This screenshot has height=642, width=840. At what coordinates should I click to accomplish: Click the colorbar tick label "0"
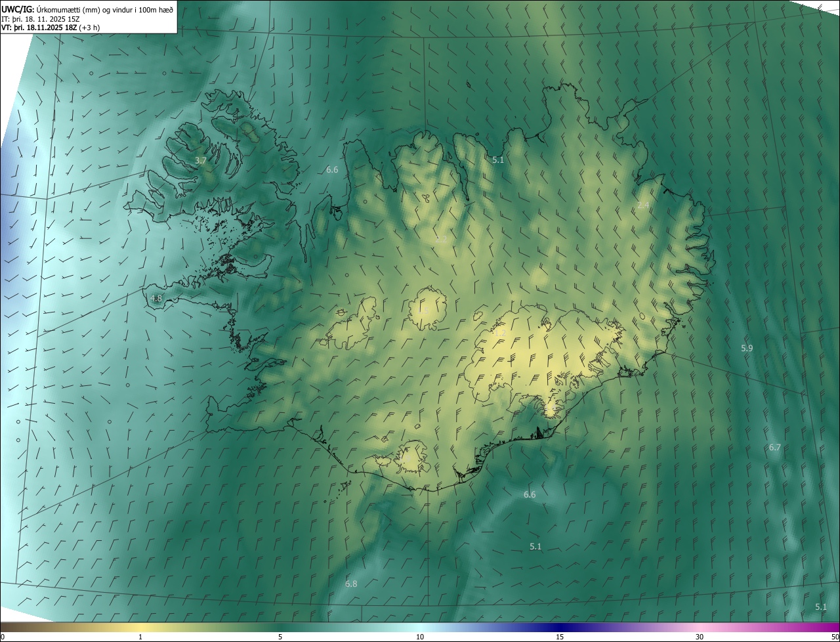(x=3, y=637)
